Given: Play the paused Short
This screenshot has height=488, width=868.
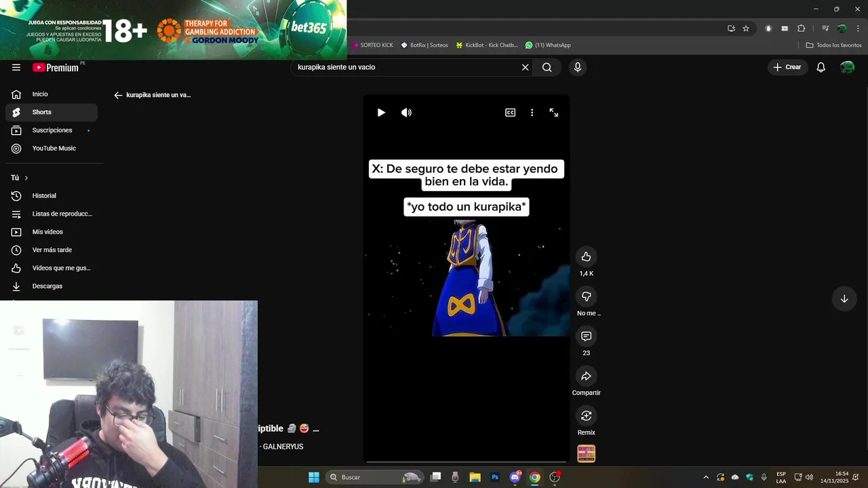Looking at the screenshot, I should click(x=381, y=113).
